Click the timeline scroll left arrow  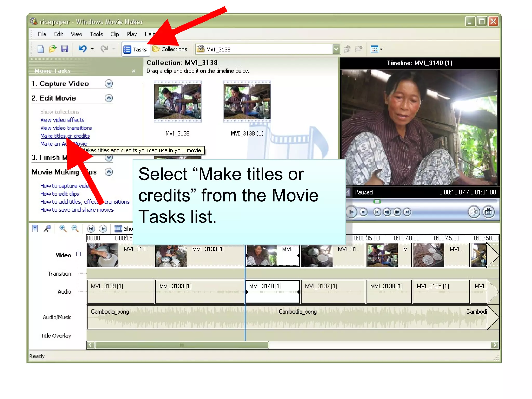pos(90,345)
